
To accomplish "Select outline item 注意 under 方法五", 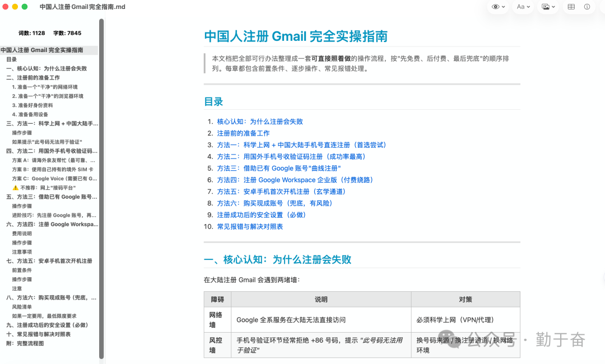I will click(x=17, y=288).
